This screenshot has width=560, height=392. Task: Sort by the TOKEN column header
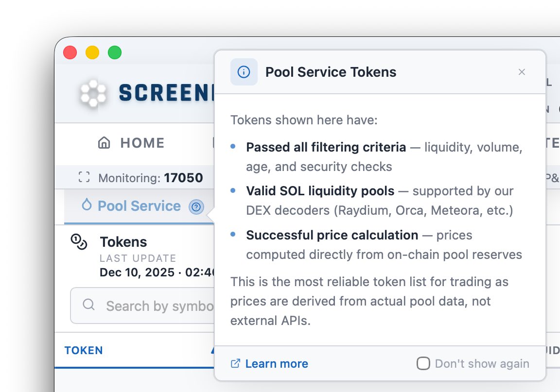84,351
